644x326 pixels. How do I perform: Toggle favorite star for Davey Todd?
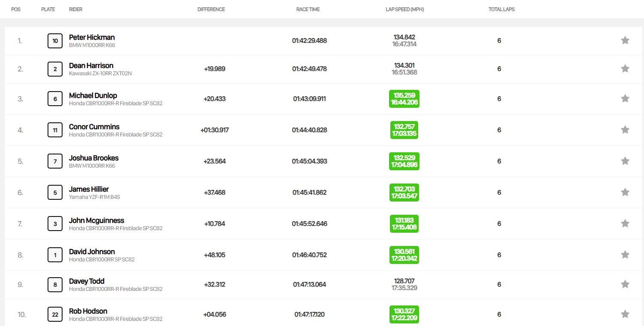click(x=625, y=285)
